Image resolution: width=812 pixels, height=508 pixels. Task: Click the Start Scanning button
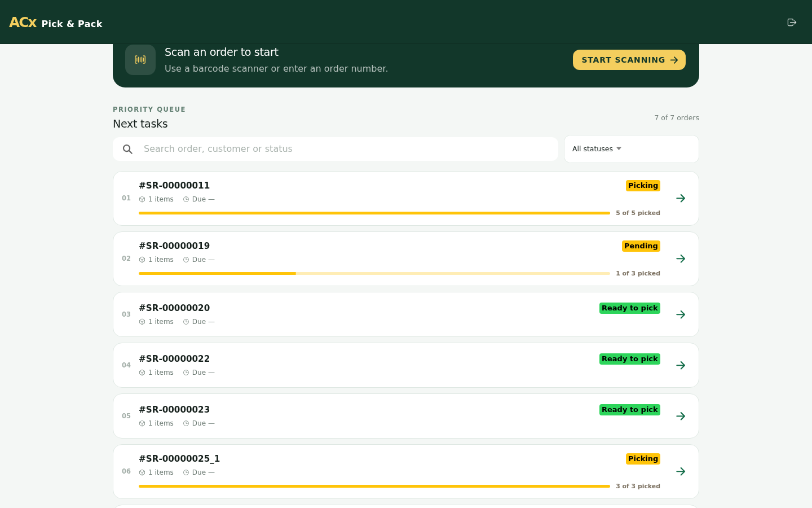coord(629,60)
